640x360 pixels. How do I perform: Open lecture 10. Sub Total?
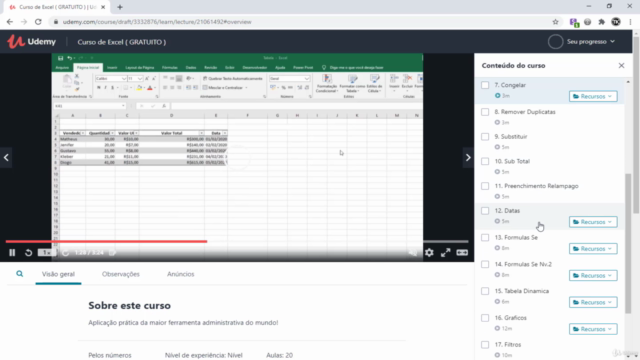pos(512,161)
